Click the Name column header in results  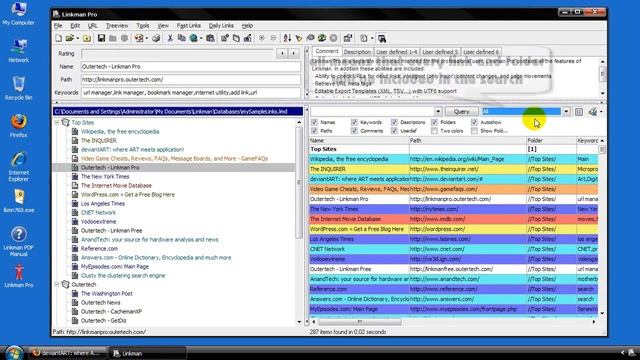[359, 140]
